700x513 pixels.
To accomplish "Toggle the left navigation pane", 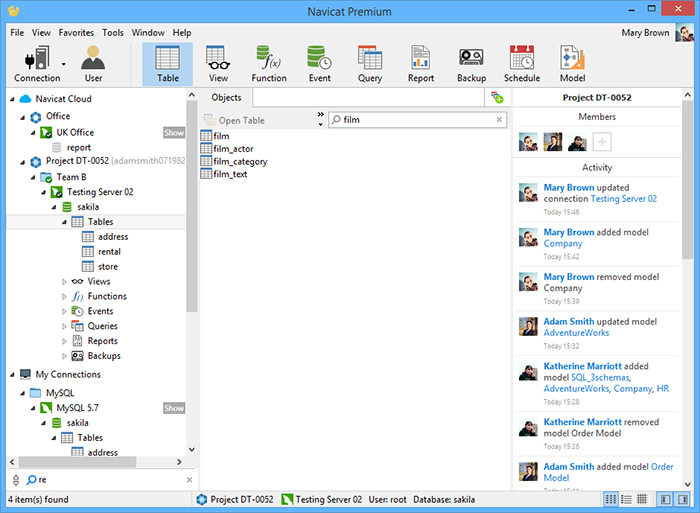I will pyautogui.click(x=665, y=499).
